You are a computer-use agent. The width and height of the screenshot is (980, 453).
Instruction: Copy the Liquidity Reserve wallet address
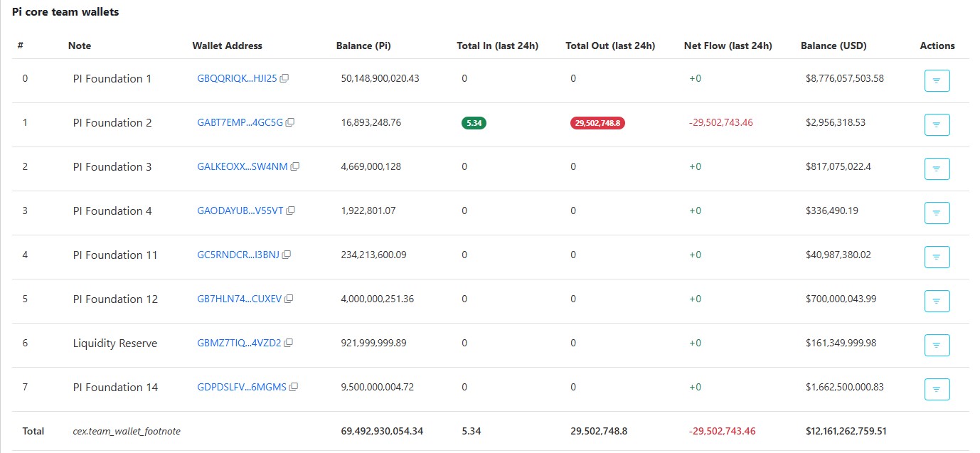tap(287, 343)
